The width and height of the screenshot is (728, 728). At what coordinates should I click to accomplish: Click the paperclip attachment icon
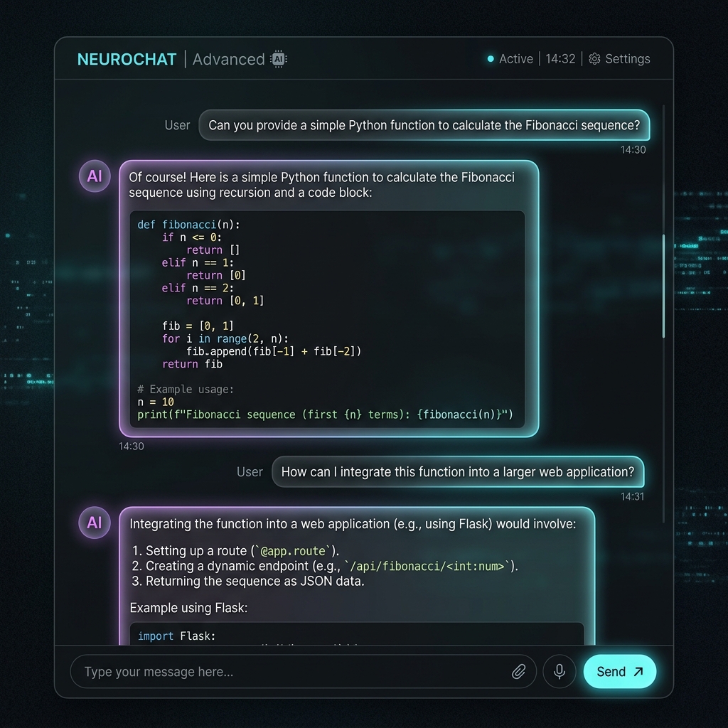point(518,671)
